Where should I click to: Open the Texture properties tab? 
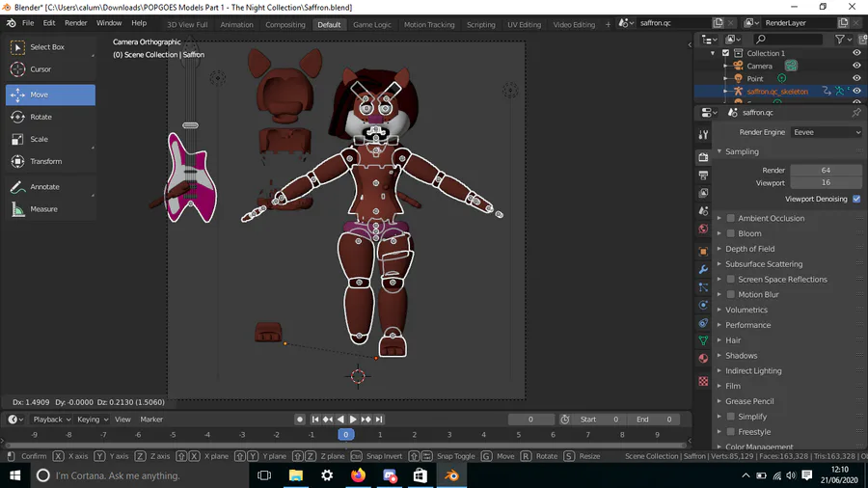click(x=703, y=381)
